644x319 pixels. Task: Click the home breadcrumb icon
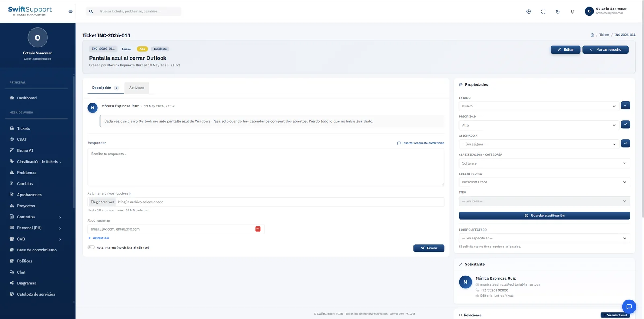point(592,35)
